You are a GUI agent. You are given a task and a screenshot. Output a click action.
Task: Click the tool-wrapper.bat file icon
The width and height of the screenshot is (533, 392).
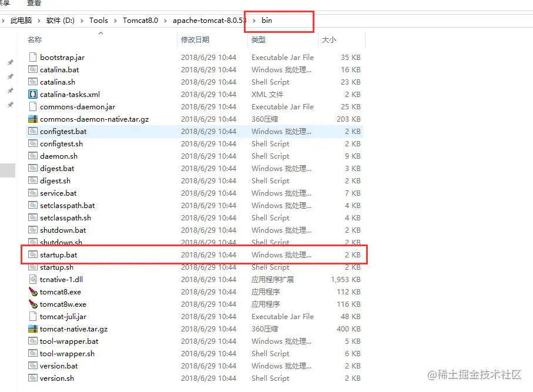(33, 341)
